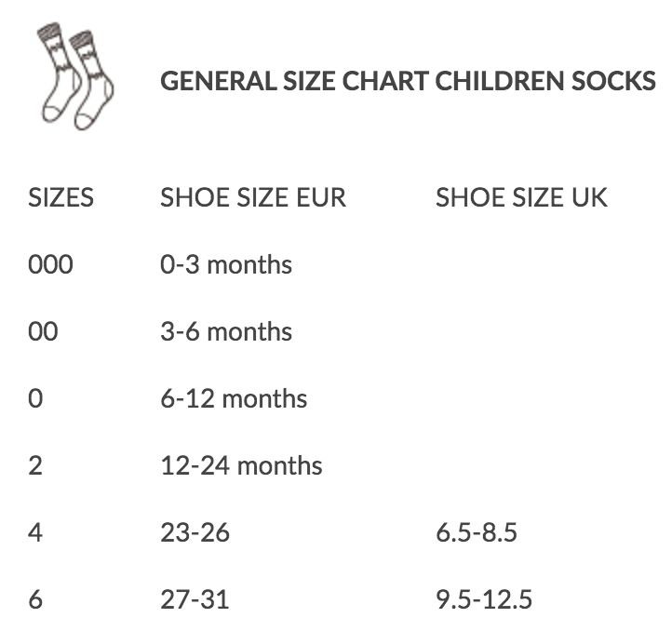Image resolution: width=672 pixels, height=631 pixels.
Task: Select the 12-24 months entry
Action: click(x=241, y=465)
